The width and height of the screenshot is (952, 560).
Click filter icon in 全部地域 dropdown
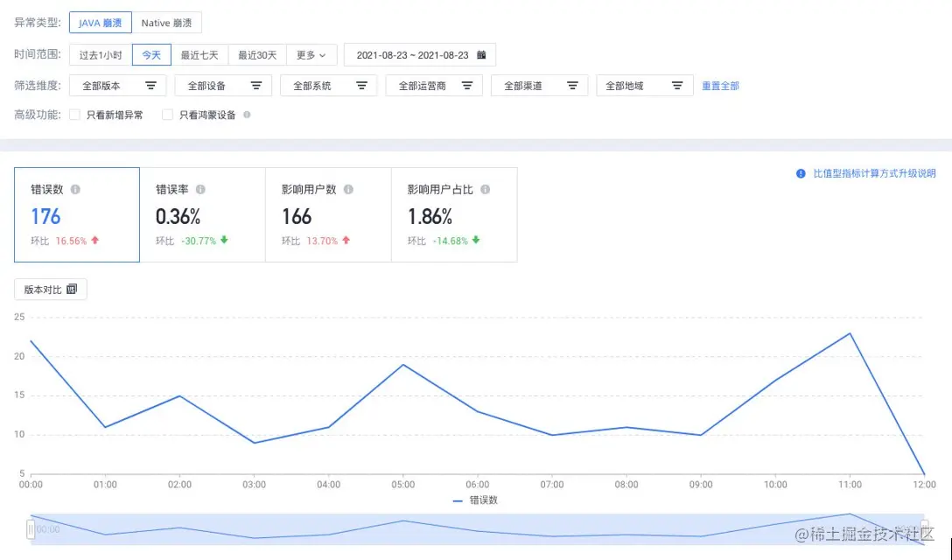[677, 86]
